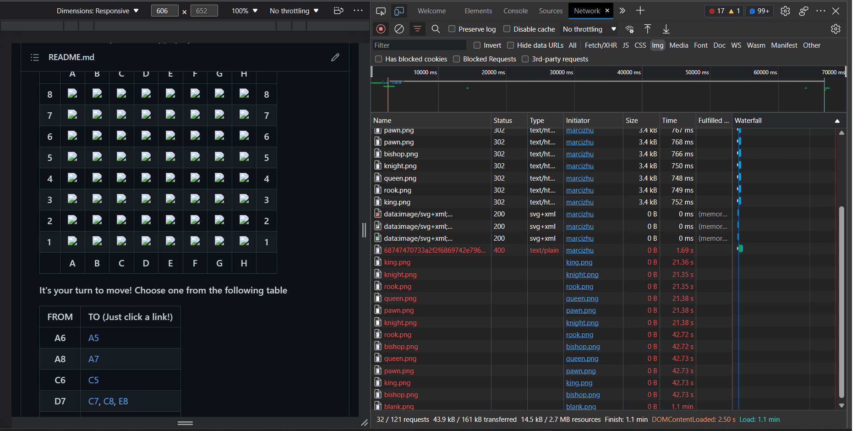868x431 pixels.
Task: Toggle device emulation icon
Action: 399,11
